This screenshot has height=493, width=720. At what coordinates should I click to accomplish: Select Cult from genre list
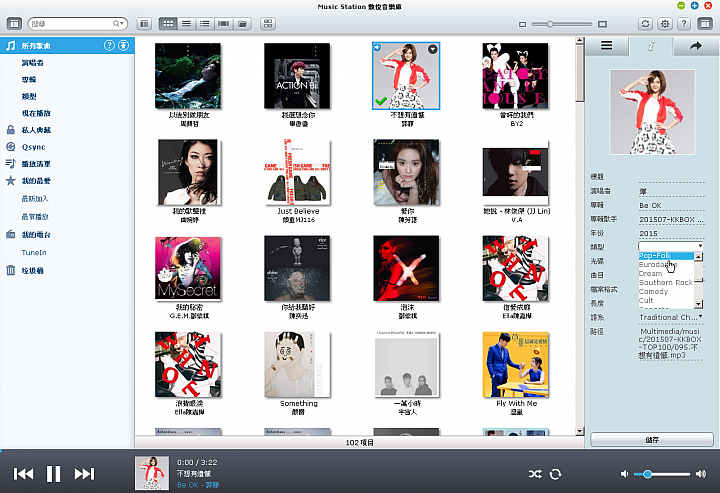pos(665,300)
